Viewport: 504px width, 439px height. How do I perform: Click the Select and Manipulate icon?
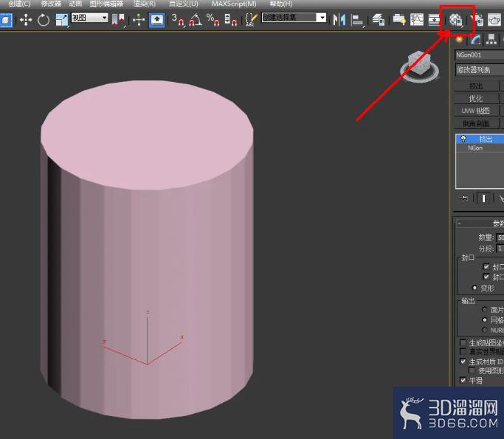point(139,20)
